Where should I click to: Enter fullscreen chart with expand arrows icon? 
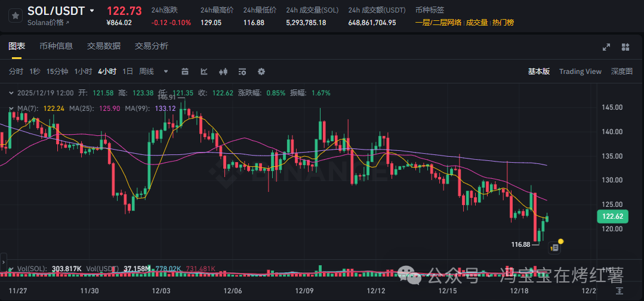pos(606,47)
